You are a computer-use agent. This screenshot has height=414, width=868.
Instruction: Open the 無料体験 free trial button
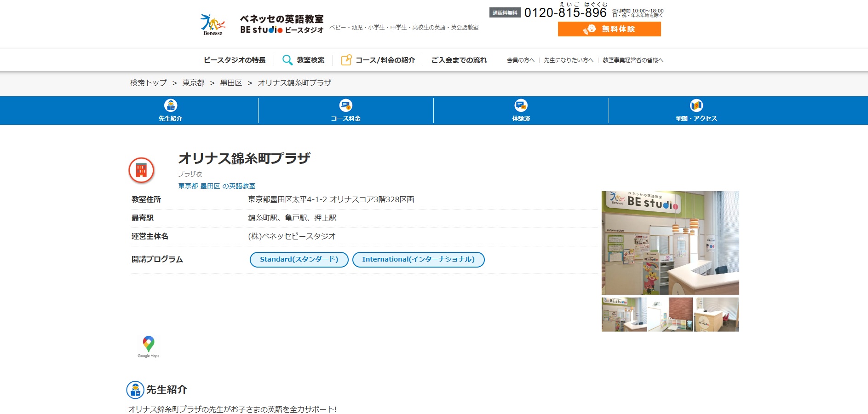(x=609, y=29)
